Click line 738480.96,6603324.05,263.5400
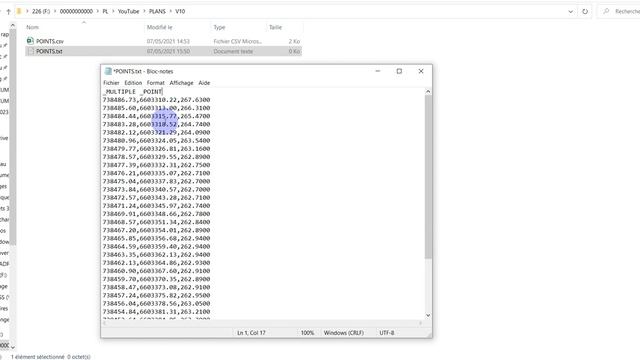Image resolution: width=640 pixels, height=360 pixels. pos(156,140)
